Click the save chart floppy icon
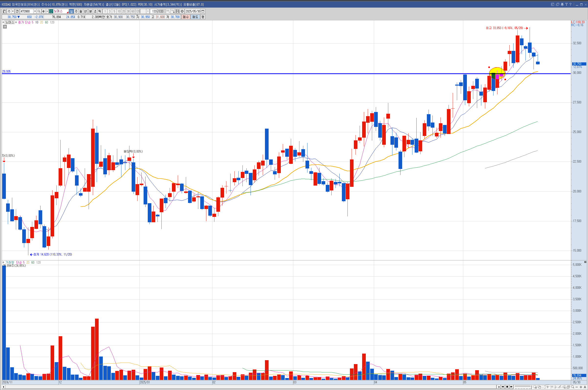 pos(177,11)
